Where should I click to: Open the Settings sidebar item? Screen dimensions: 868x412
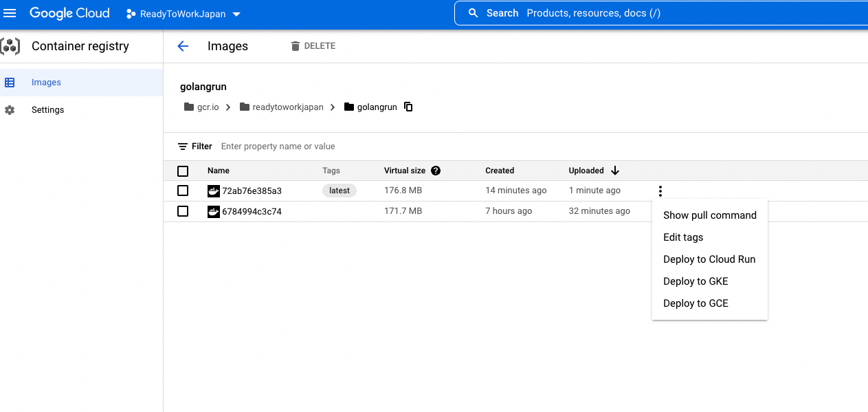pos(81,110)
